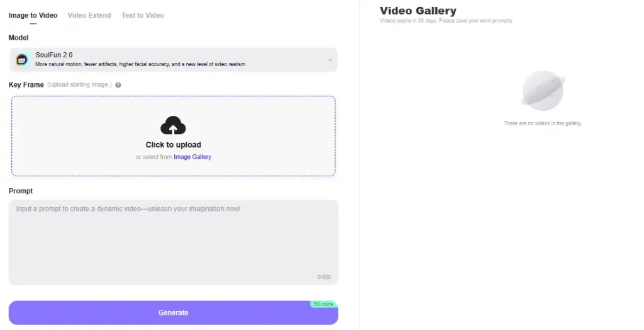This screenshot has height=330, width=644.
Task: Click the Generate button
Action: tap(173, 313)
